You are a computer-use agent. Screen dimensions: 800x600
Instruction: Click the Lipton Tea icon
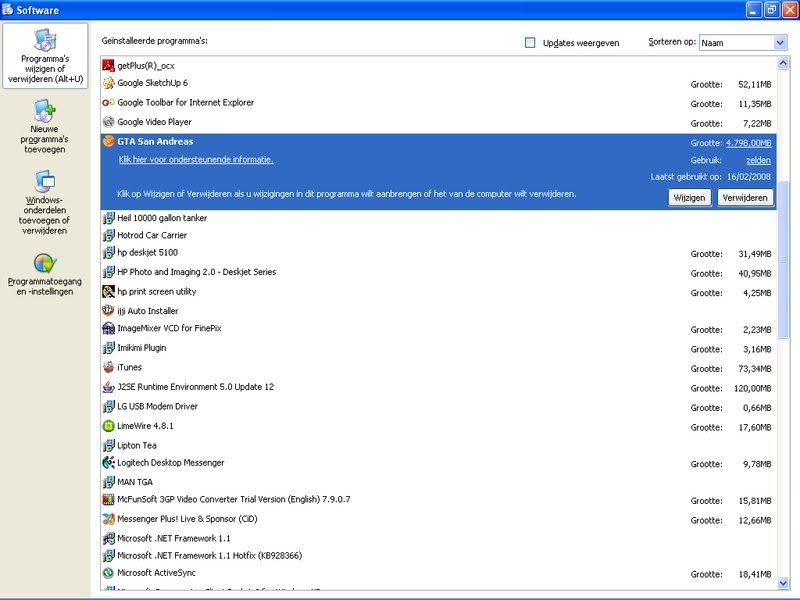108,445
